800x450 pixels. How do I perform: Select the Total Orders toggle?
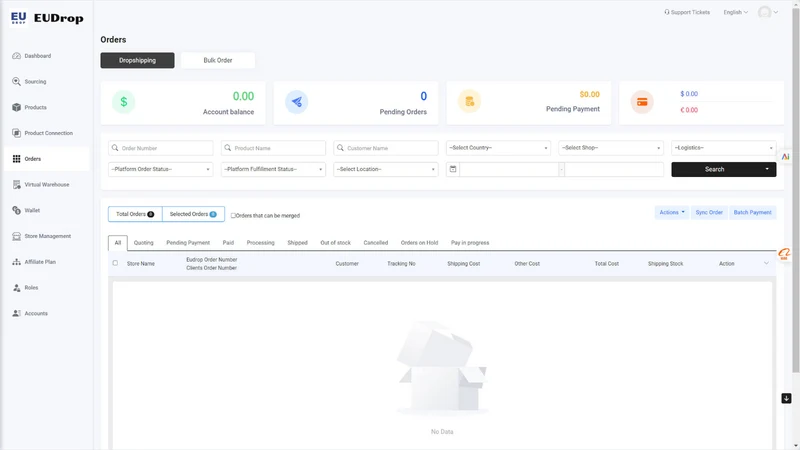[135, 214]
